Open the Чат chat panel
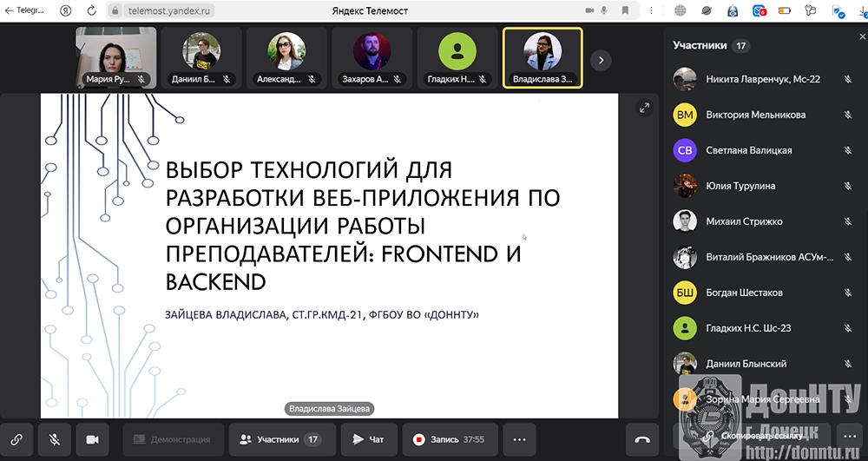Image resolution: width=868 pixels, height=461 pixels. point(368,439)
